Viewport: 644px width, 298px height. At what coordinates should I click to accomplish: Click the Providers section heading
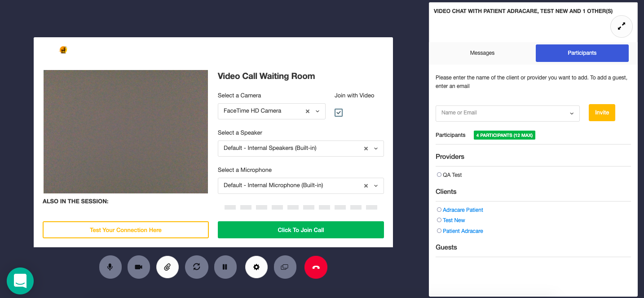[450, 157]
